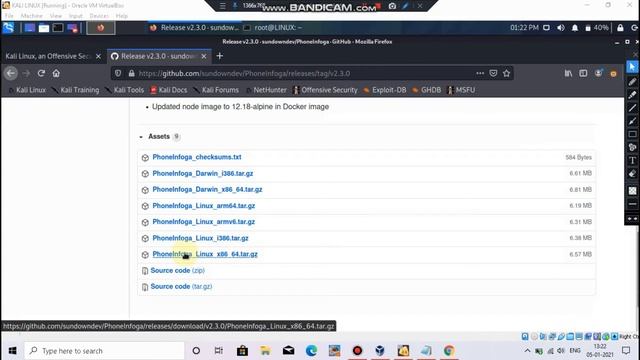Open the Kali panel notifications bell
The width and height of the screenshot is (640, 360).
(x=575, y=28)
